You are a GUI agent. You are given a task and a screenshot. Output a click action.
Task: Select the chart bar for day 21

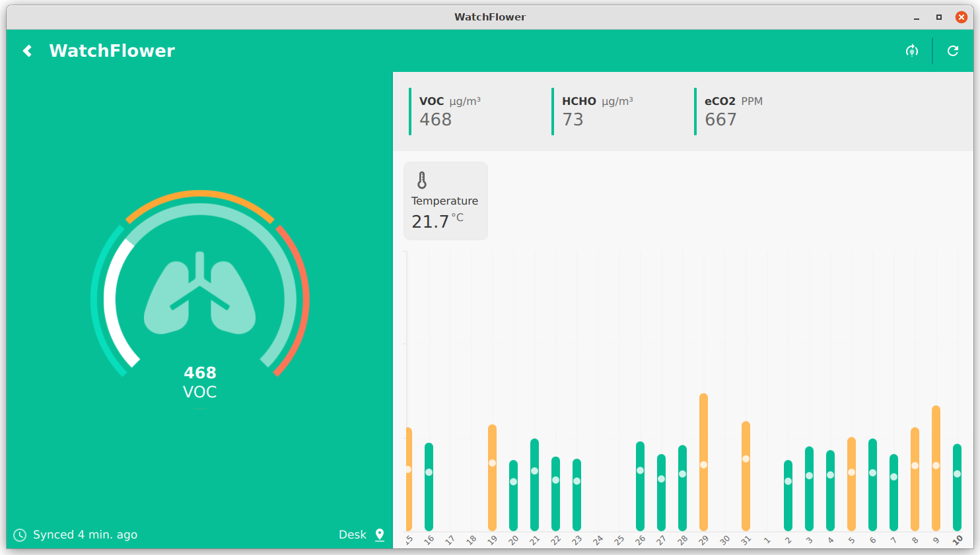click(x=534, y=485)
